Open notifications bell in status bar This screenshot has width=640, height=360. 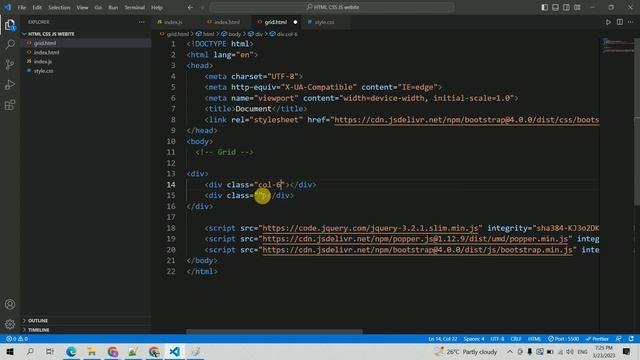click(x=631, y=339)
